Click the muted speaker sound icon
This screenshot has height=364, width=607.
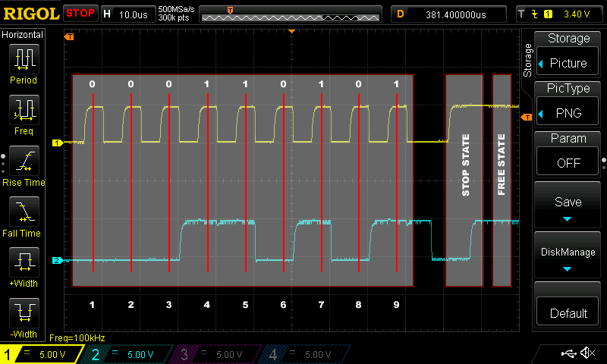point(587,353)
